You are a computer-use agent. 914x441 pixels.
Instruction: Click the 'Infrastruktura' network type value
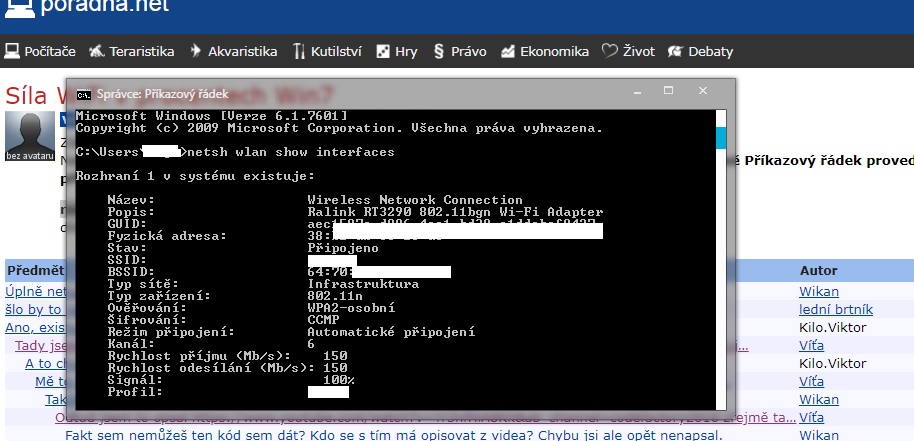[x=363, y=284]
